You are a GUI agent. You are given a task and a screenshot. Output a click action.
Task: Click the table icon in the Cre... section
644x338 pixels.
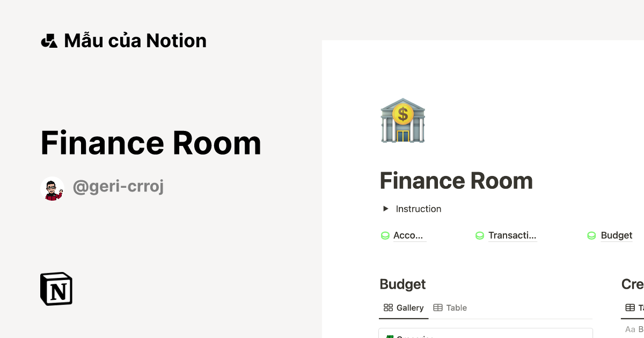[630, 307]
